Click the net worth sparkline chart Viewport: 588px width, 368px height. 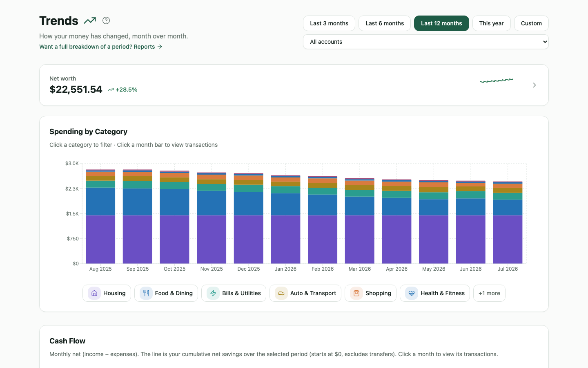coord(497,81)
